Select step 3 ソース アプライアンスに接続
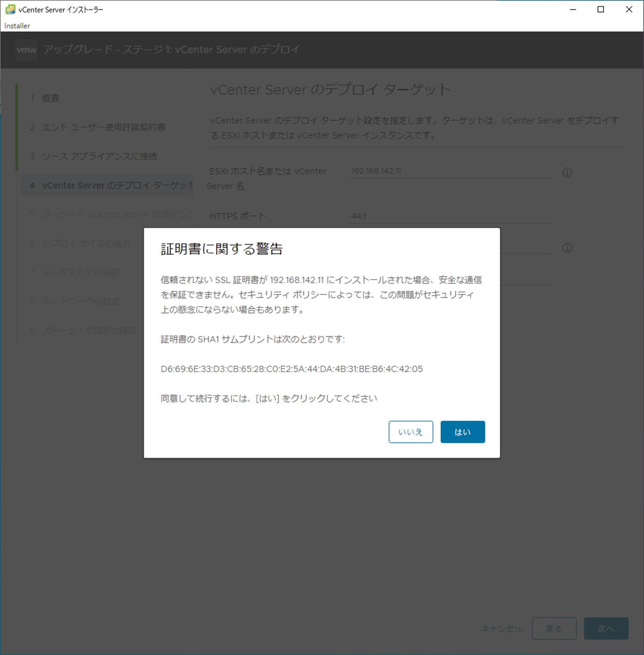This screenshot has height=655, width=644. click(106, 156)
